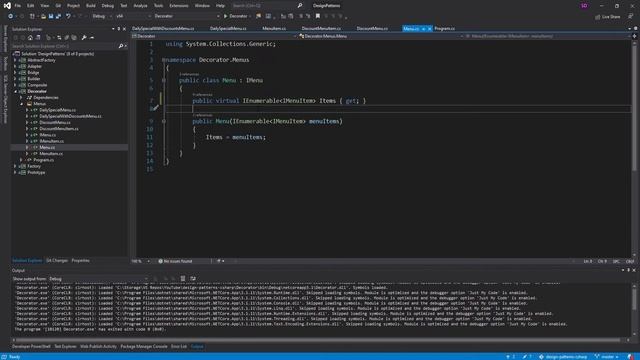Collapse the Menu class outlining toggle
640x360 pixels.
[164, 80]
